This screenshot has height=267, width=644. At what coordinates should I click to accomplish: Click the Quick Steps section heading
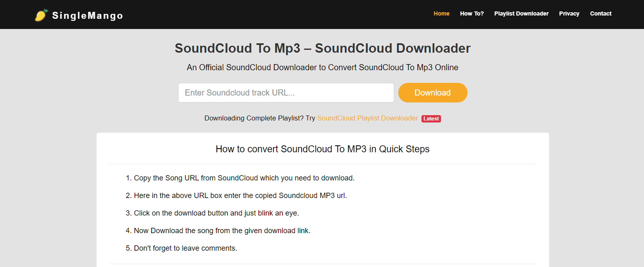322,149
